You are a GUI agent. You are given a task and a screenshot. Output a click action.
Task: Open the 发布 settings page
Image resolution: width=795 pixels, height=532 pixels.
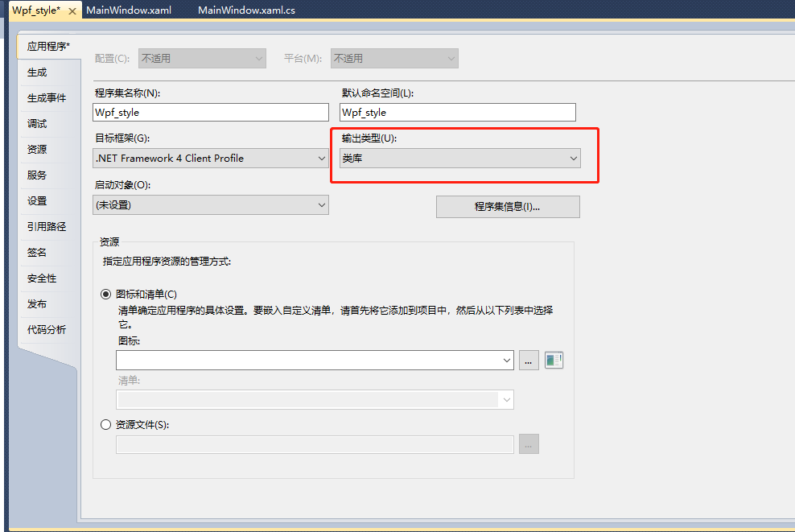pos(36,303)
